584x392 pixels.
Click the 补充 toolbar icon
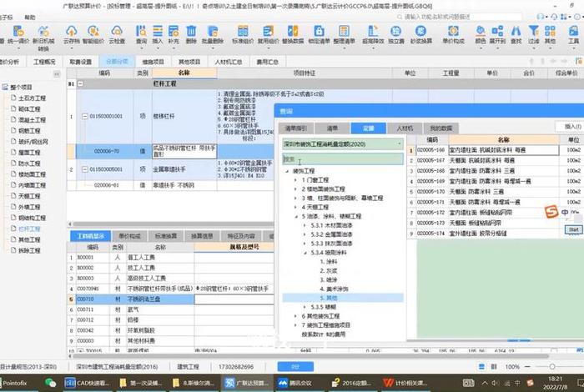pos(174,35)
